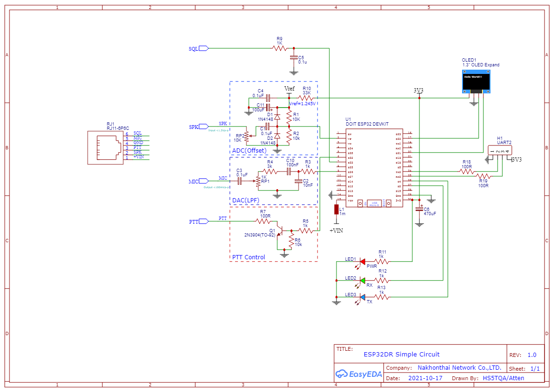Viewport: 554px width, 392px height.
Task: Select inductor L1 1m symbol
Action: pos(337,210)
